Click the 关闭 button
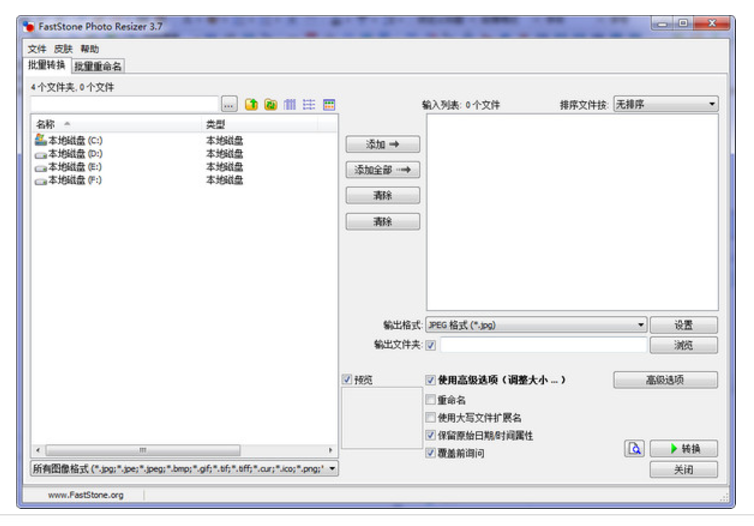The height and width of the screenshot is (526, 754). [x=683, y=469]
